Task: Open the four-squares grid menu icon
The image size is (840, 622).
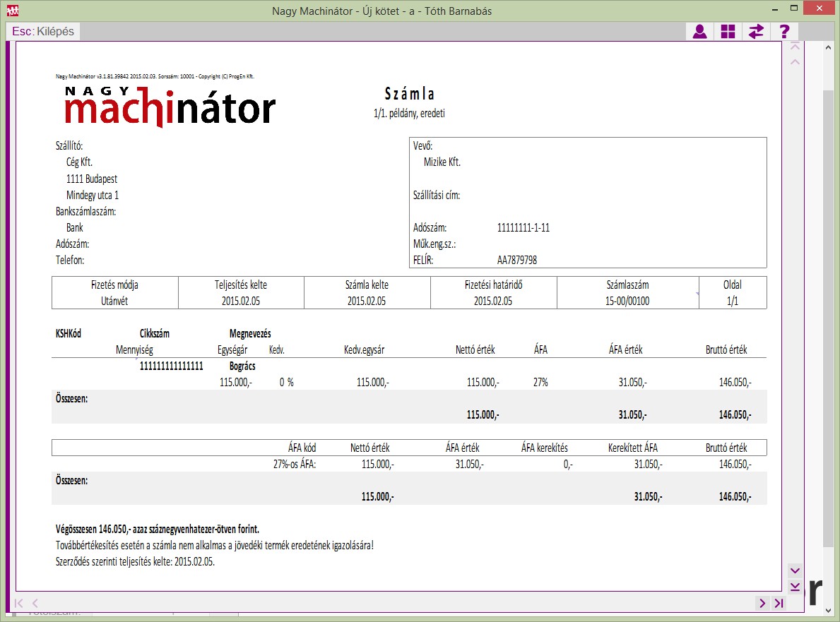Action: (x=728, y=32)
